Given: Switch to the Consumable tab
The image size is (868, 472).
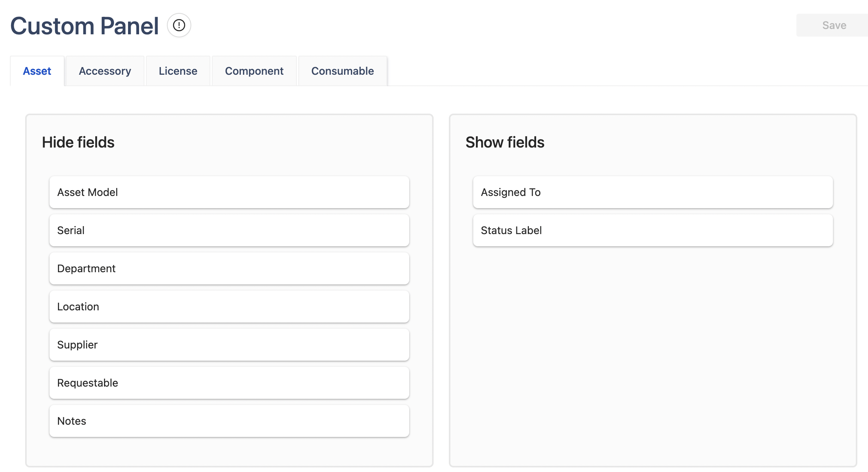Looking at the screenshot, I should click(x=343, y=71).
